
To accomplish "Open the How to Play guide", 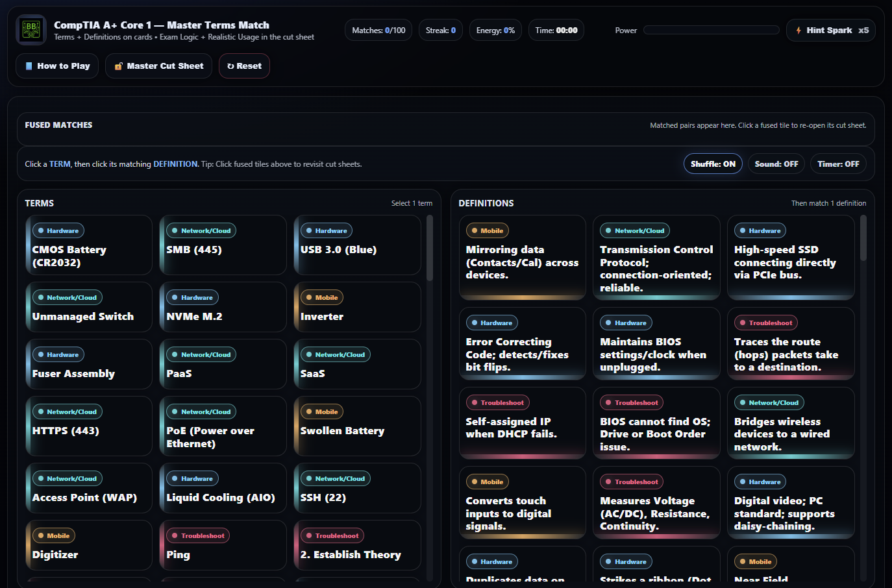I will tap(57, 66).
